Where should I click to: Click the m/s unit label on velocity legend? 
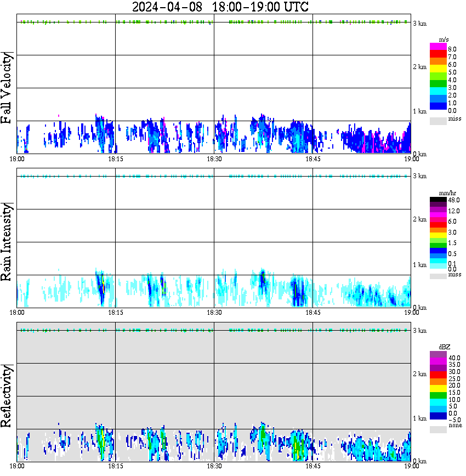[444, 39]
